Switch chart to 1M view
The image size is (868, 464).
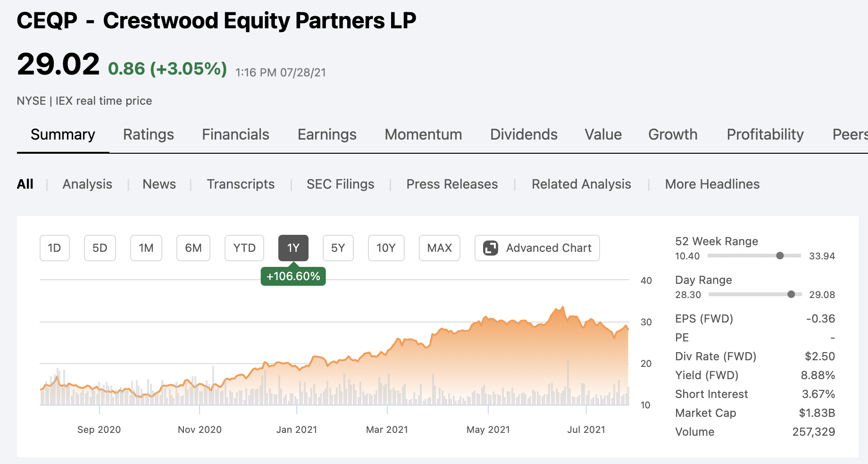tap(146, 248)
